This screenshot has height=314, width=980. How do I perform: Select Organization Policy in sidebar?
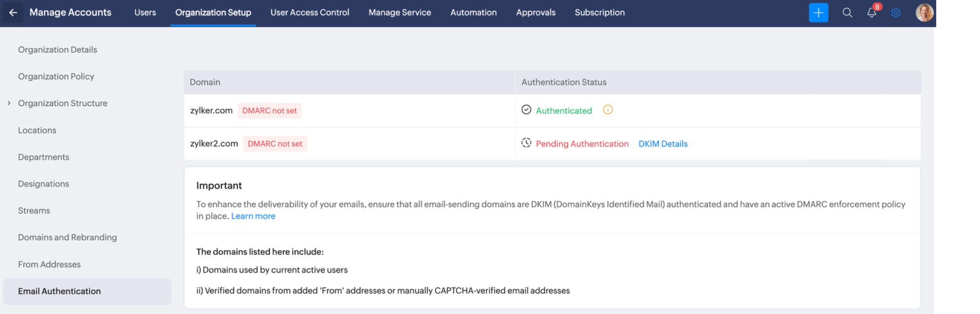tap(56, 77)
